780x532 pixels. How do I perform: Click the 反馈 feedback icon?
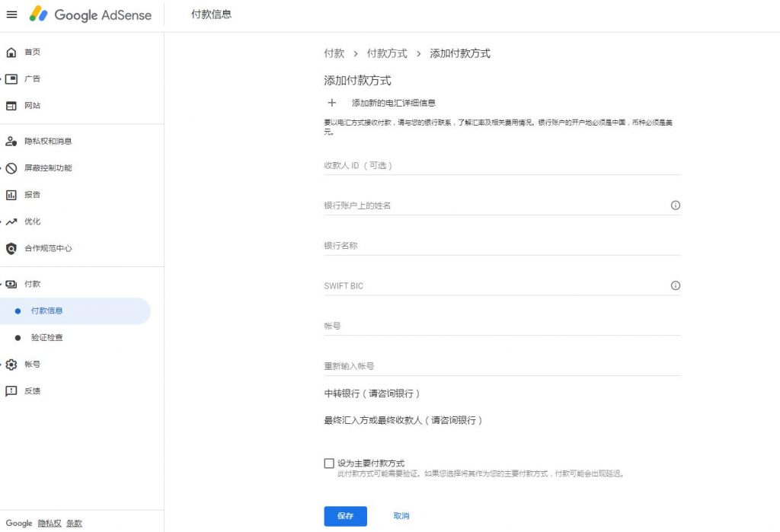[11, 391]
